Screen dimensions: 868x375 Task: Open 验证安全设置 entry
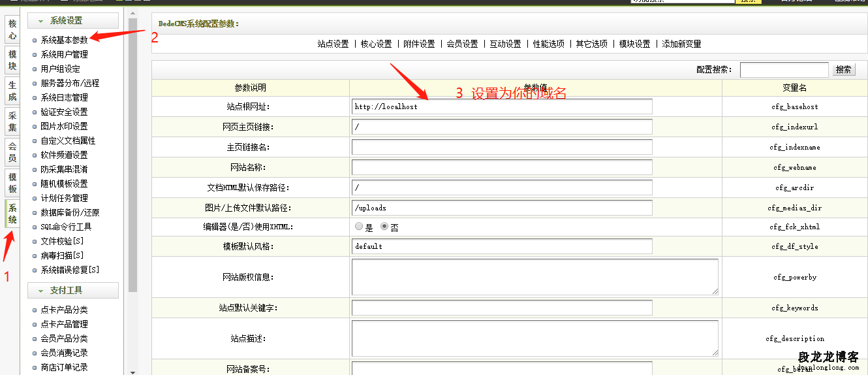click(64, 112)
